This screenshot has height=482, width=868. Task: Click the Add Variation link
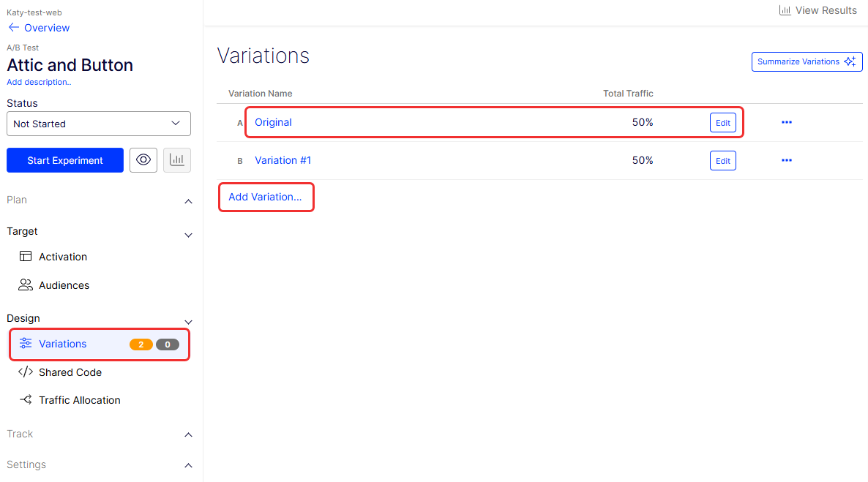265,197
